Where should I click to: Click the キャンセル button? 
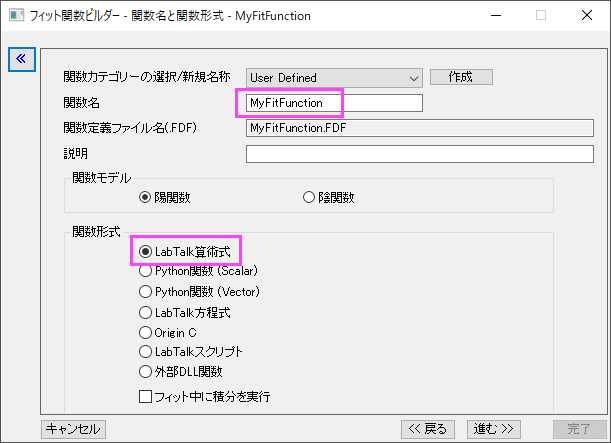[73, 429]
